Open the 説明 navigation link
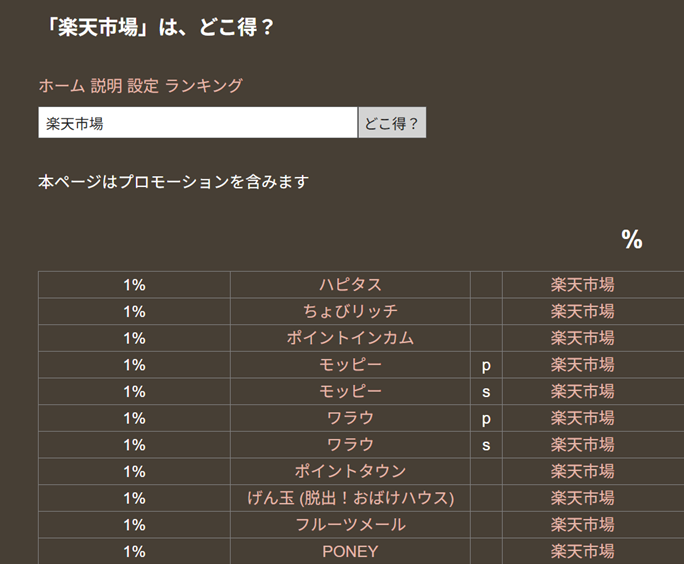The height and width of the screenshot is (564, 684). [x=106, y=85]
